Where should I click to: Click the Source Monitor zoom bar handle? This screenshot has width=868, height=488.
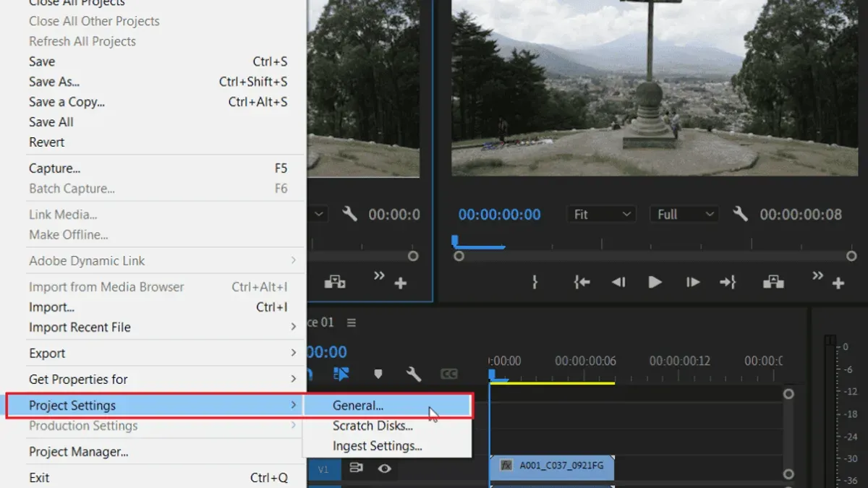[413, 256]
